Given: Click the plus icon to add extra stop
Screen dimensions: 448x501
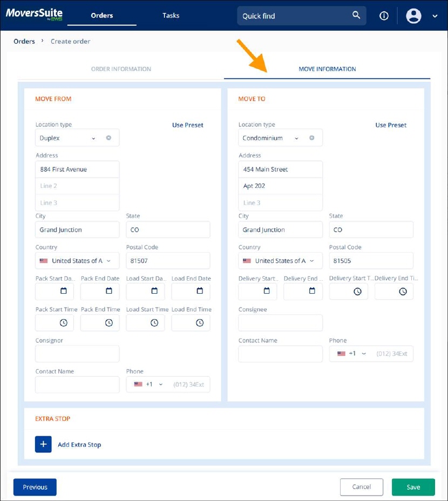Looking at the screenshot, I should pyautogui.click(x=43, y=444).
